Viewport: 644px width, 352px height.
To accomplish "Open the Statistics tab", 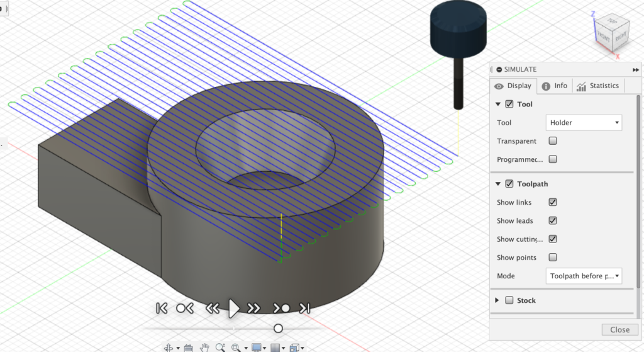I will click(597, 86).
